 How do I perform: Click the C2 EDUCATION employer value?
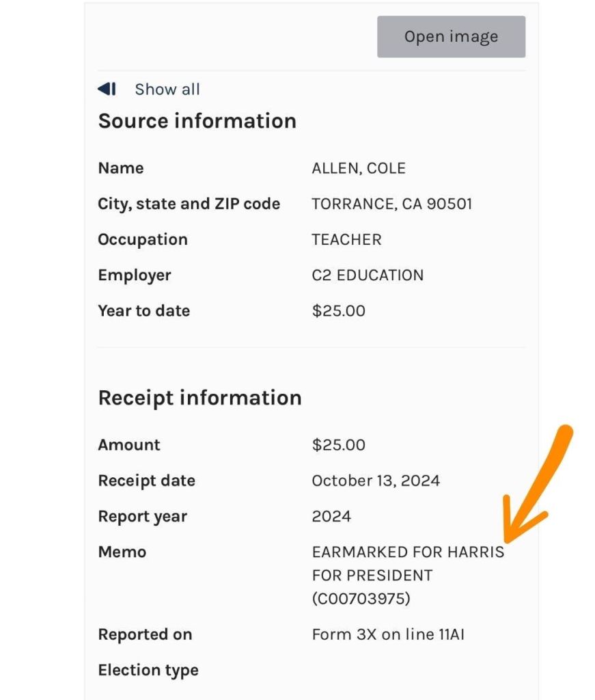pyautogui.click(x=368, y=275)
